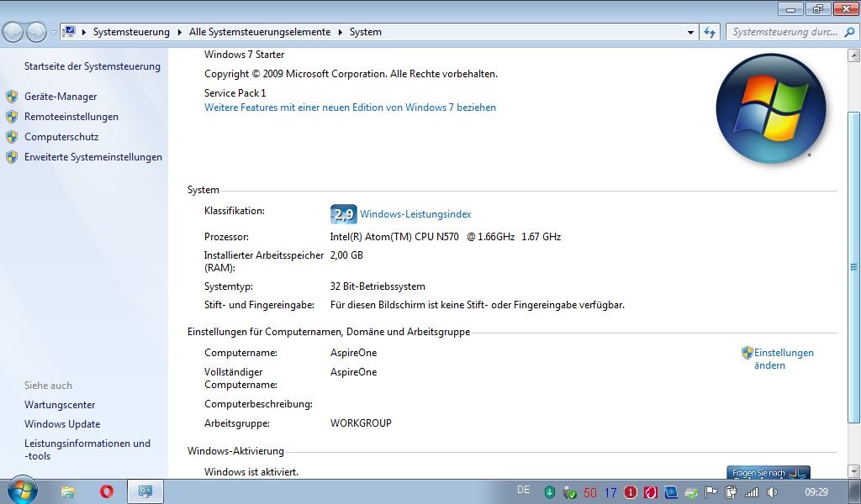Click the red square swirl tray icon
This screenshot has width=861, height=504.
(x=651, y=492)
